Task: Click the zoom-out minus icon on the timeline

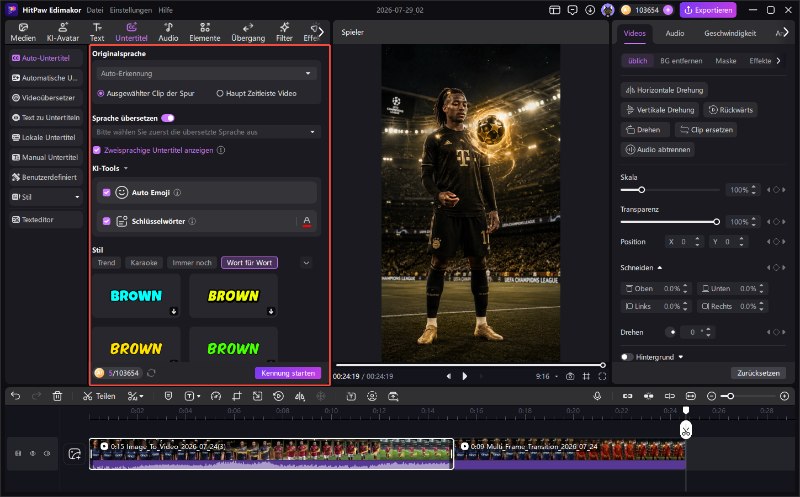Action: tap(712, 396)
